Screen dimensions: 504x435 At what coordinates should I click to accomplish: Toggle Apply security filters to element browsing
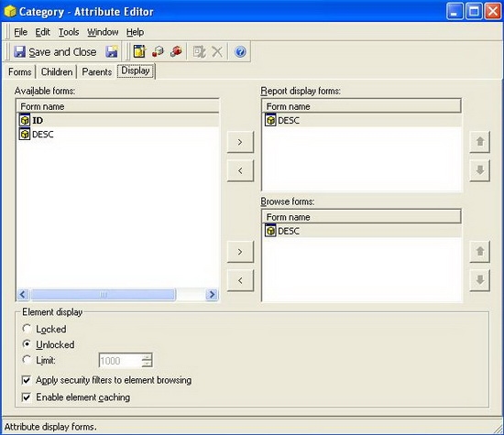[27, 380]
